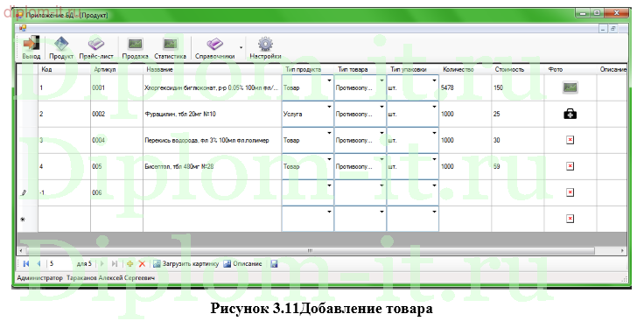Screen dimensions: 644x328
Task: Click the current record position field showing 5
Action: pyautogui.click(x=60, y=264)
